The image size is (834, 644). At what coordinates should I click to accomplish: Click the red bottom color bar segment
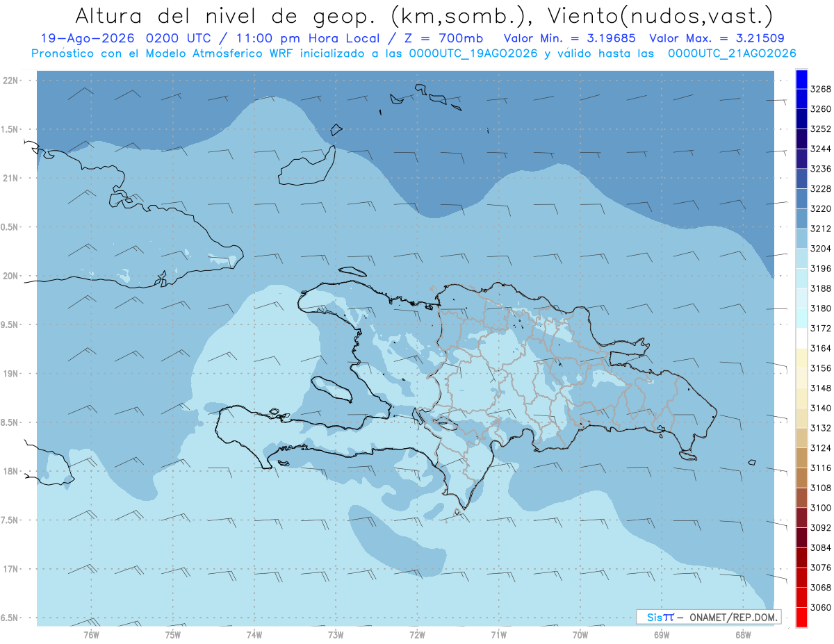coord(801,617)
